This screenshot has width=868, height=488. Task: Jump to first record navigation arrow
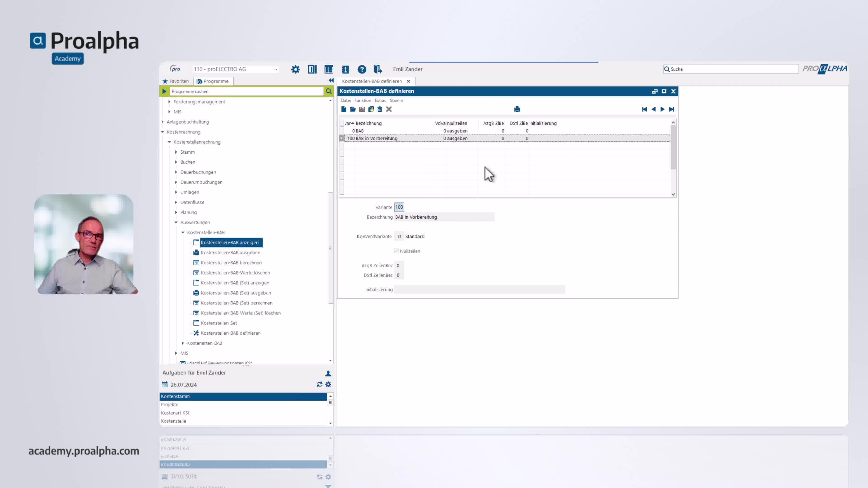pos(644,109)
